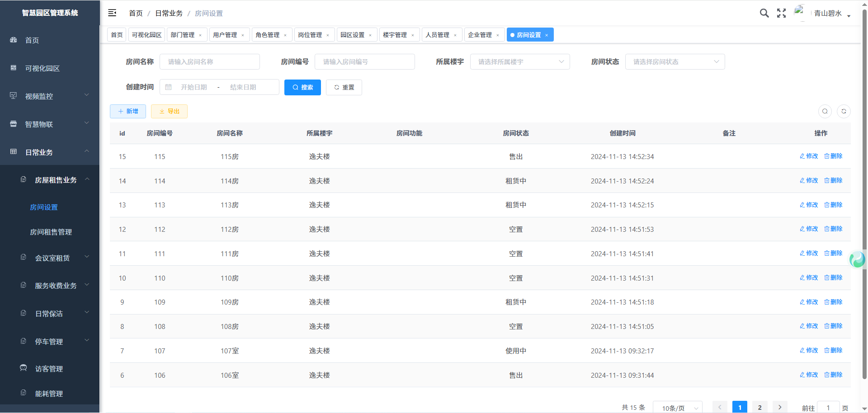The image size is (868, 413).
Task: Type in the 房间名称 input field
Action: [x=210, y=62]
